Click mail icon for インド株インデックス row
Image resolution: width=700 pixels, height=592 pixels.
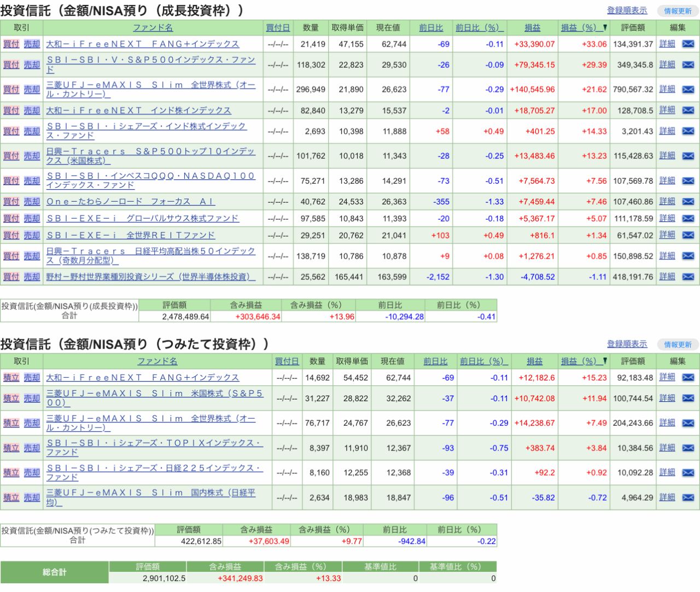688,110
